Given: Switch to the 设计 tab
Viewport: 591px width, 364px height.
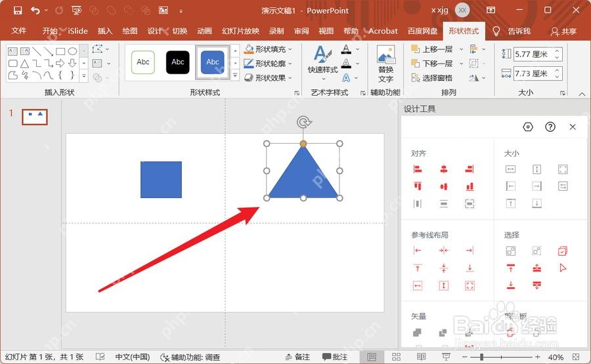Looking at the screenshot, I should point(154,31).
